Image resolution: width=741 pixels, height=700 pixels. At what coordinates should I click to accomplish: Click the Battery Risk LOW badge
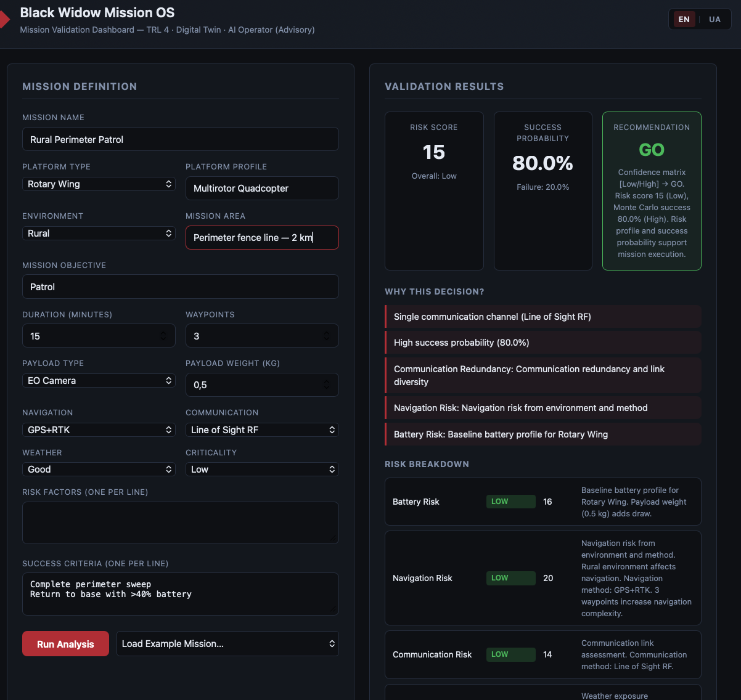coord(511,502)
